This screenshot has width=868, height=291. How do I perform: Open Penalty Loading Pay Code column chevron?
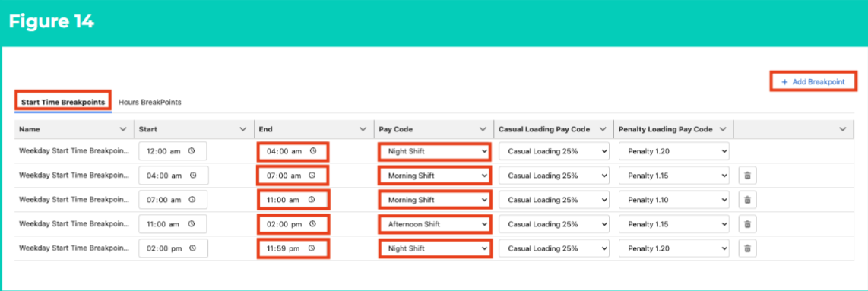(722, 129)
